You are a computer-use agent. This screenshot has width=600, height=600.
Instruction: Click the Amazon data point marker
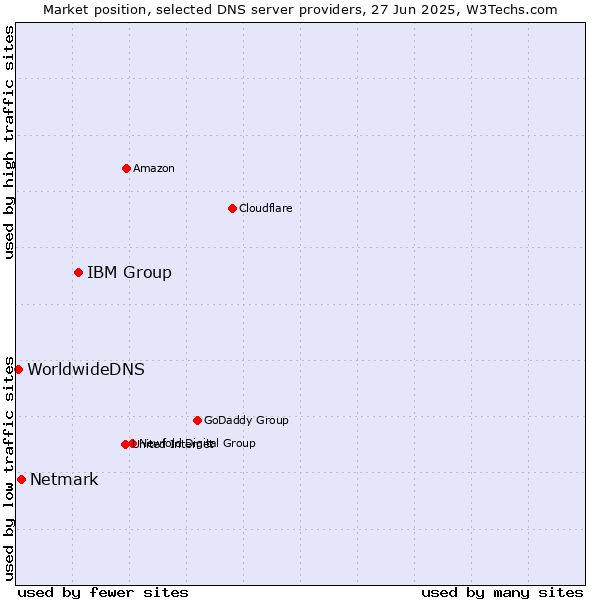tap(126, 168)
